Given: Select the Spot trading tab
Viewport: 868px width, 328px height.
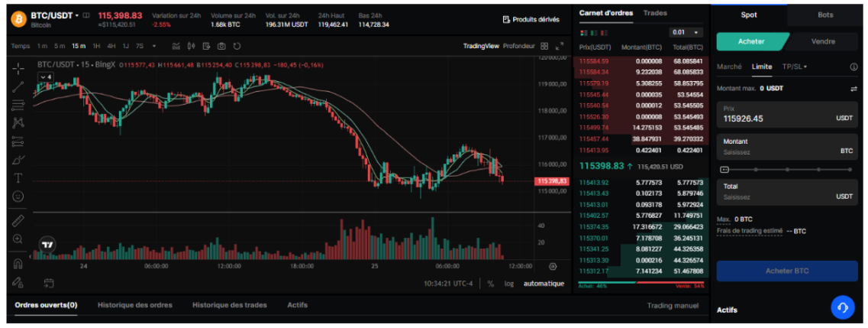Looking at the screenshot, I should tap(748, 15).
